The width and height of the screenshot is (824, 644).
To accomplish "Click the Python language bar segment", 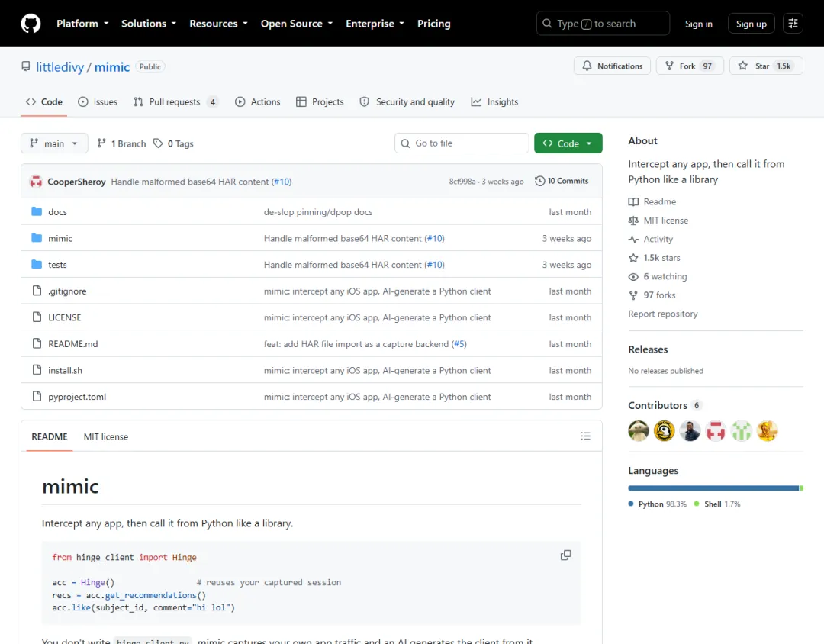I will pyautogui.click(x=713, y=488).
